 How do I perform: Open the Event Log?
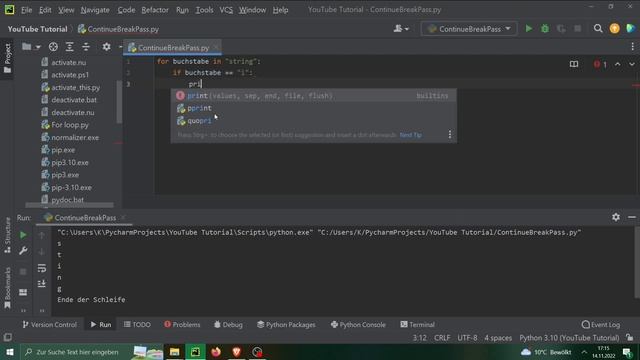pyautogui.click(x=600, y=325)
